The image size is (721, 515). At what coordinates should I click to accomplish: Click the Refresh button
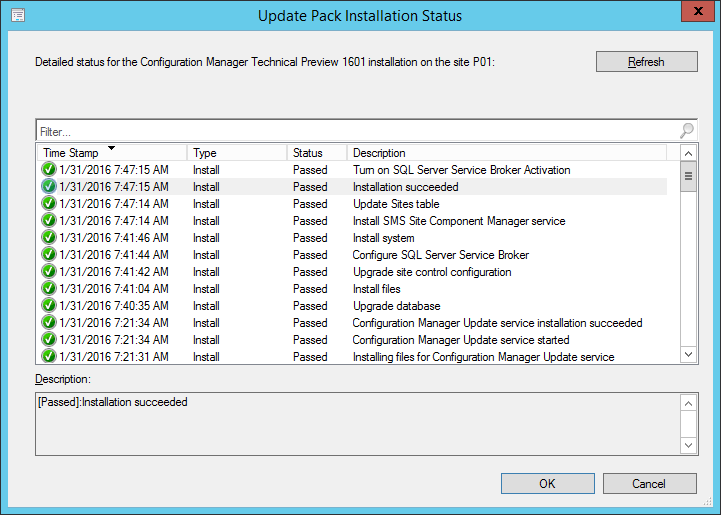click(x=647, y=62)
